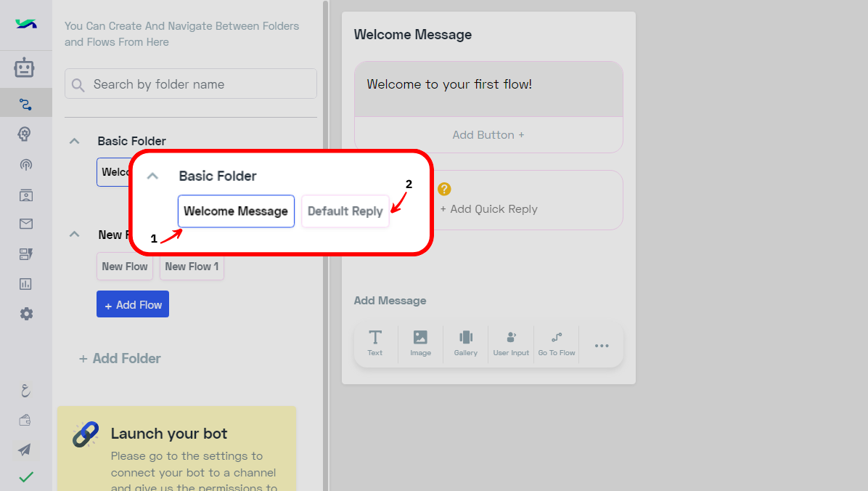Open more message types ellipsis

tap(602, 346)
